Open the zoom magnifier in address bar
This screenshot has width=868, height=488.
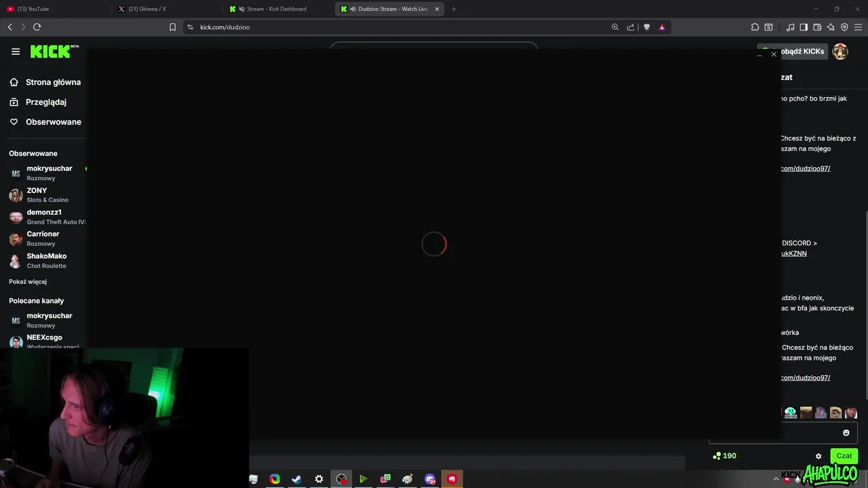[x=615, y=27]
